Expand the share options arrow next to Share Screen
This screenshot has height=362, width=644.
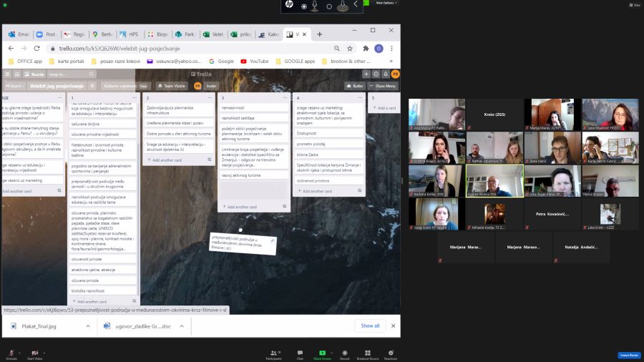(331, 353)
